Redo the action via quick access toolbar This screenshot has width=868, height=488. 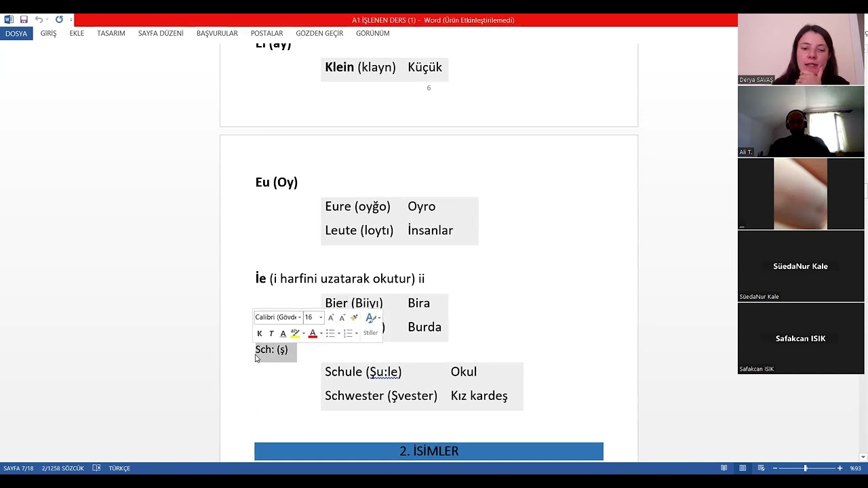tap(59, 20)
